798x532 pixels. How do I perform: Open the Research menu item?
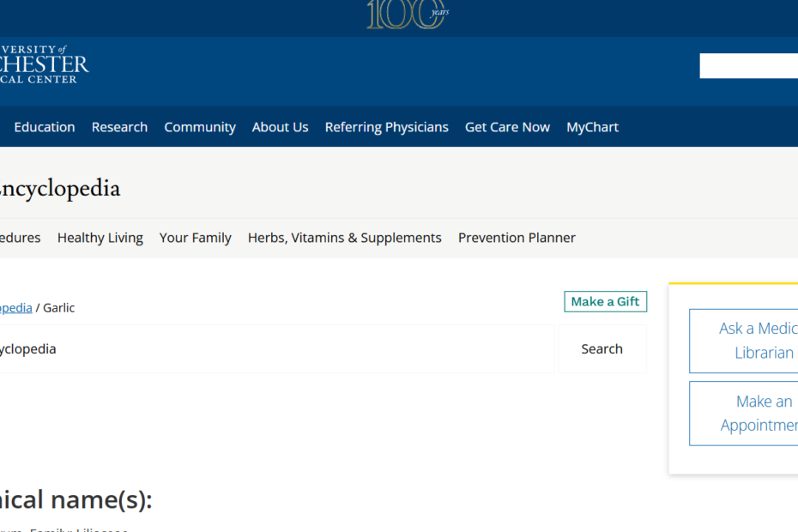click(119, 127)
